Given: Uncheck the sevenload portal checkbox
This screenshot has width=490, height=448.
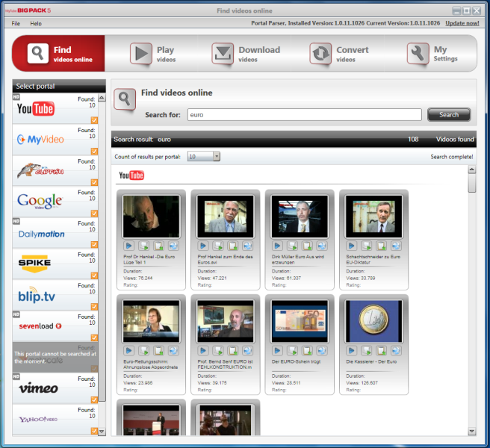Looking at the screenshot, I should [94, 337].
